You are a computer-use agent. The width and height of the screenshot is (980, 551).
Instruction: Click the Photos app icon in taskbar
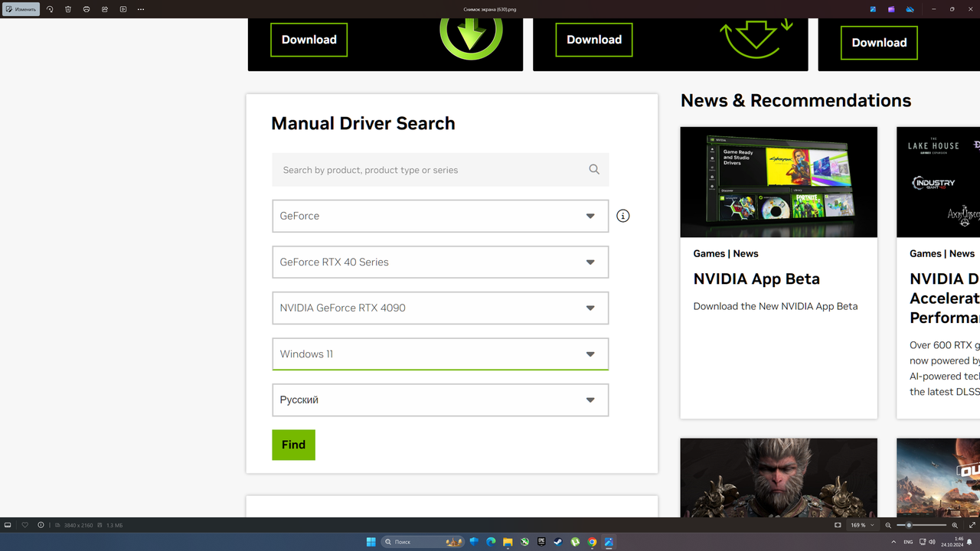609,542
